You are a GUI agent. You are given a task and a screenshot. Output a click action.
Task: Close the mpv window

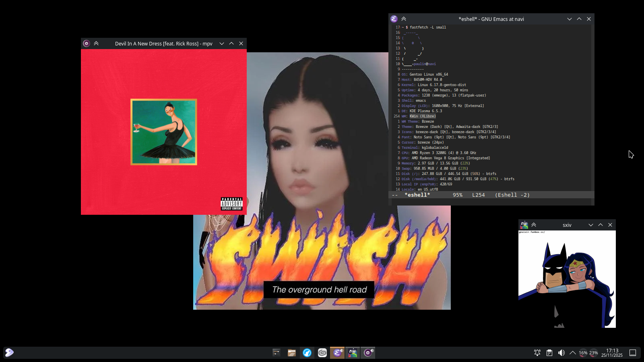(x=241, y=43)
